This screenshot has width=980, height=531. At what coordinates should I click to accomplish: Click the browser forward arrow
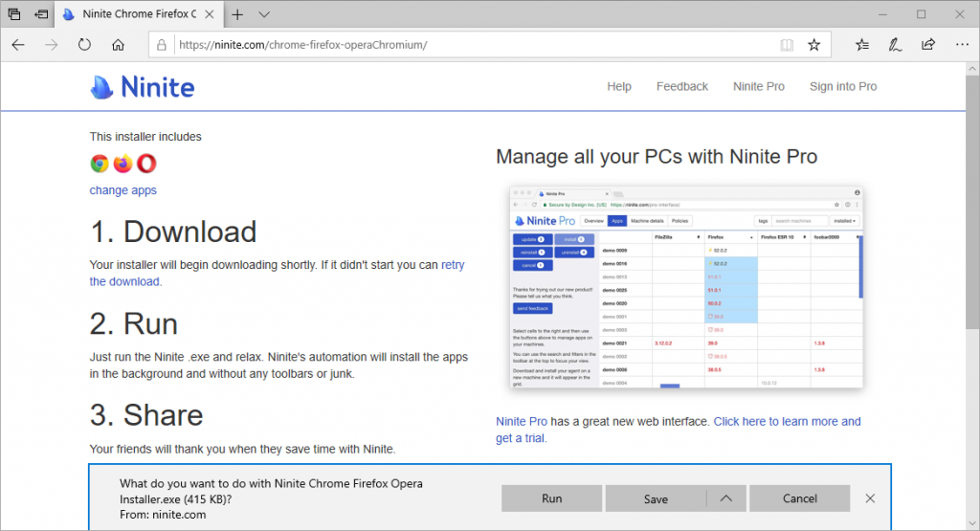(52, 45)
